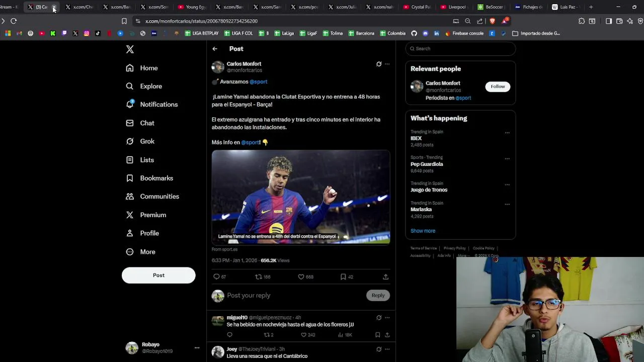Click the Post your reply field
Screen dimensions: 644x362
click(x=294, y=295)
